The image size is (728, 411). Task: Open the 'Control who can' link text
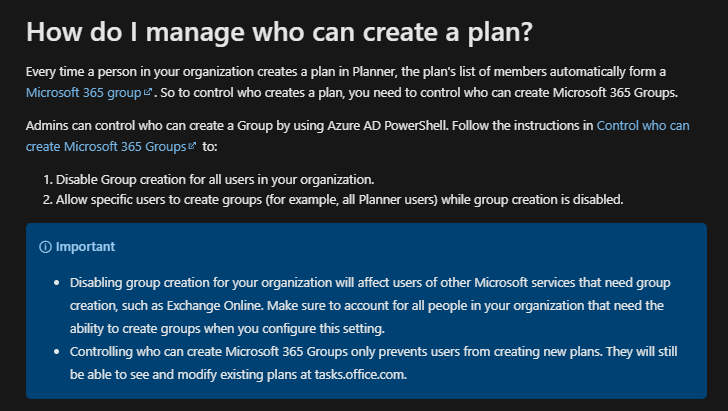point(643,125)
